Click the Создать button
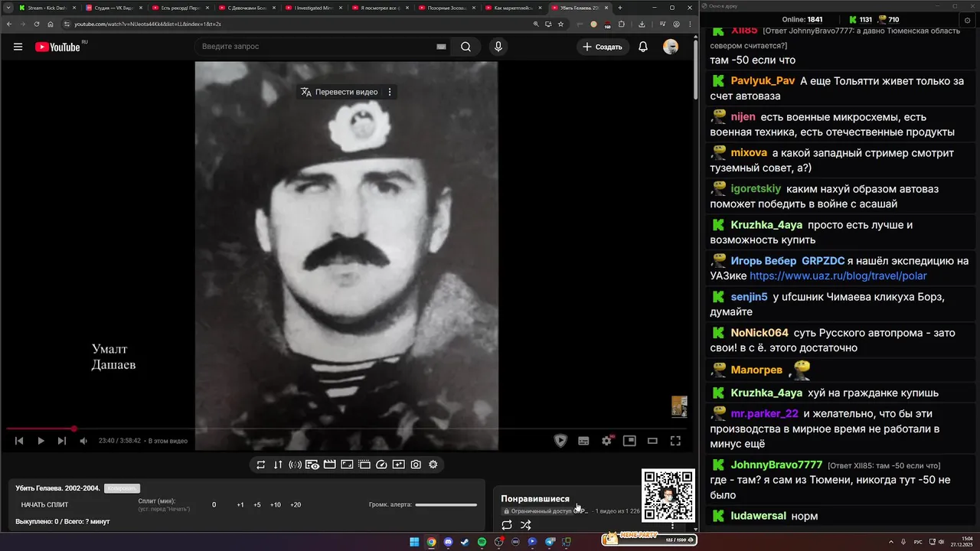 tap(603, 47)
